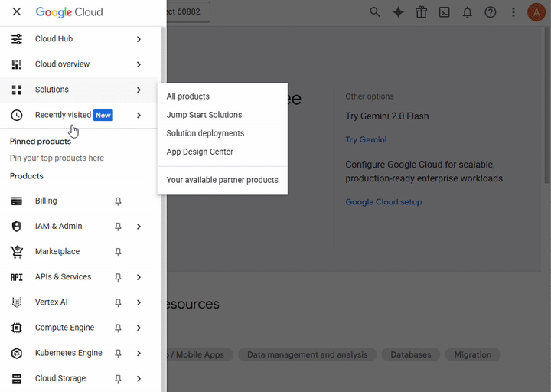Pin APIs & Services product
The image size is (551, 392).
click(x=118, y=277)
